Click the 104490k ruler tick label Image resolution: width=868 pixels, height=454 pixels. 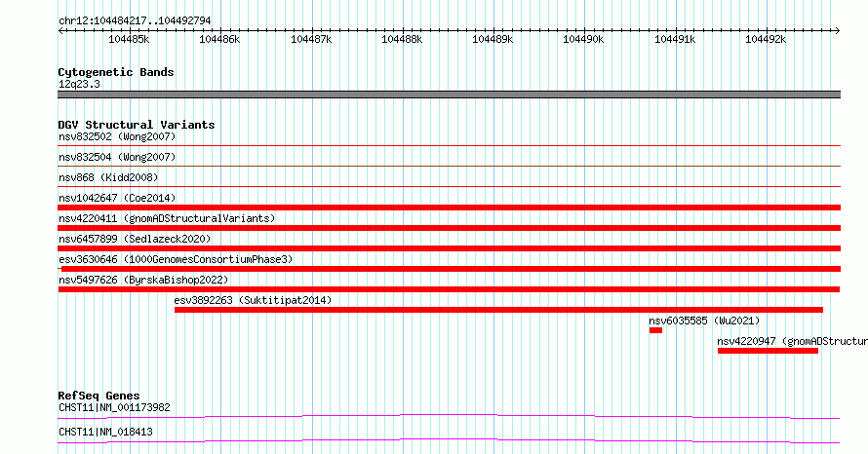(x=583, y=39)
